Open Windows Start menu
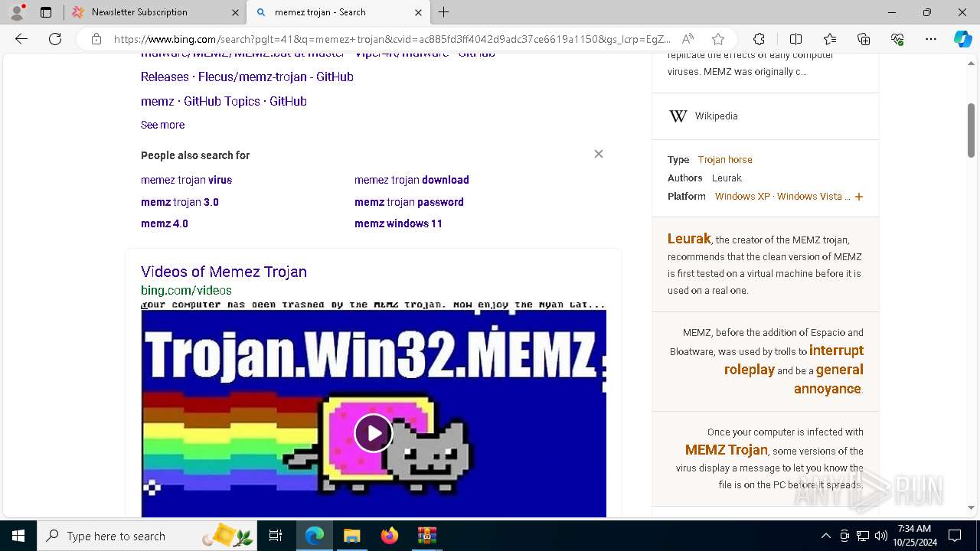980x551 pixels. [x=18, y=536]
